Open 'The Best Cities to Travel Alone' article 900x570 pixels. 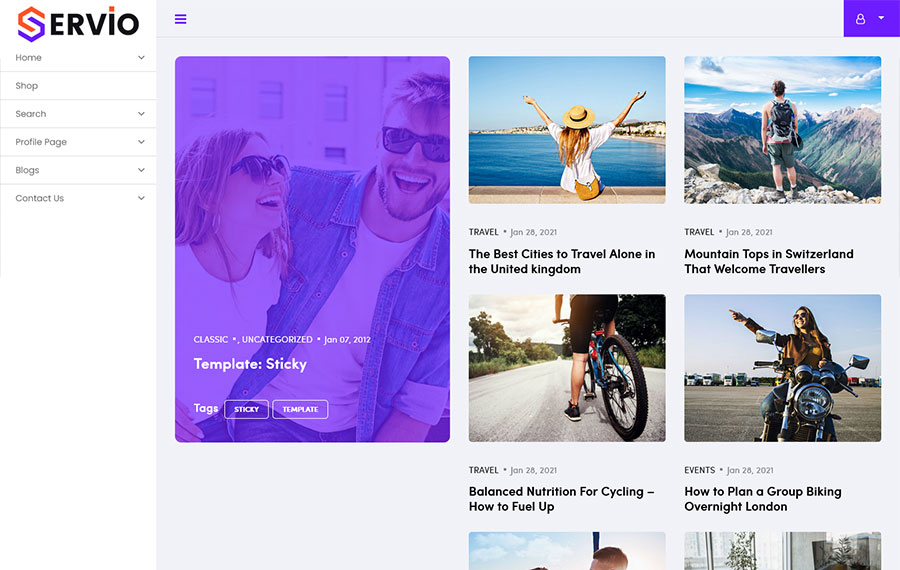pyautogui.click(x=562, y=261)
